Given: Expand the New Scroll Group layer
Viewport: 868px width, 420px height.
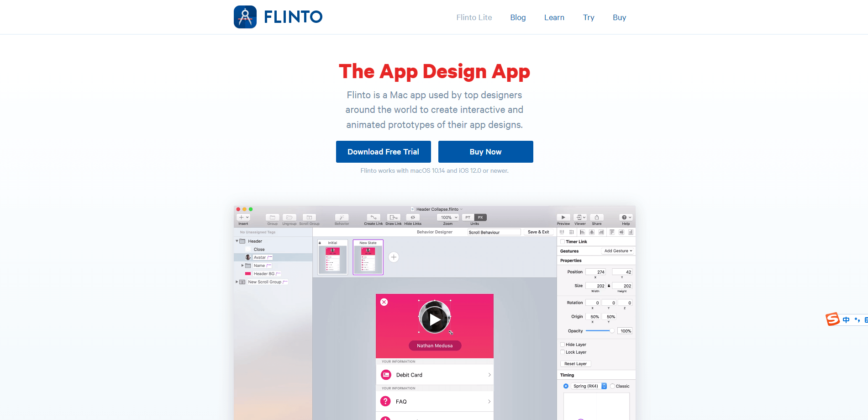Looking at the screenshot, I should (x=237, y=282).
